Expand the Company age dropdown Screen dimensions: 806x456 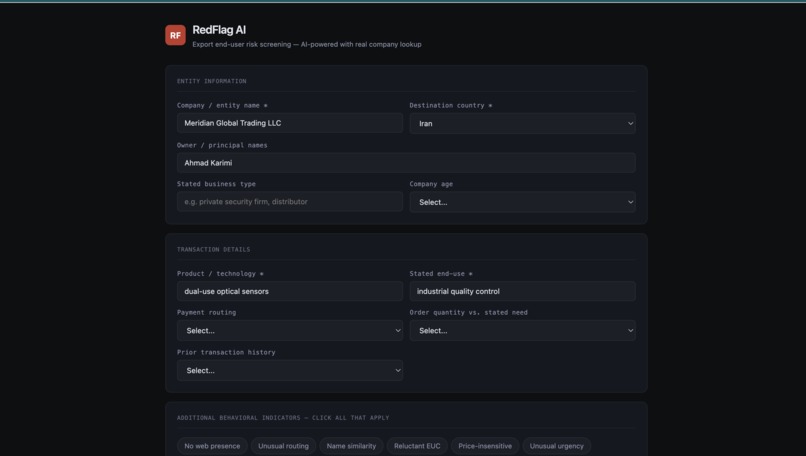point(522,202)
